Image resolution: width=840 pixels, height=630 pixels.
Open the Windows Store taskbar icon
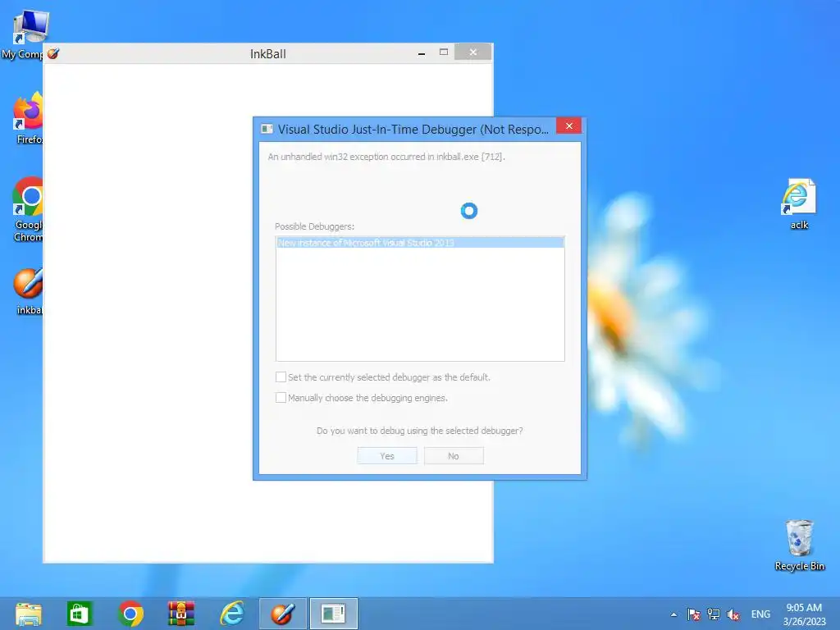tap(80, 614)
